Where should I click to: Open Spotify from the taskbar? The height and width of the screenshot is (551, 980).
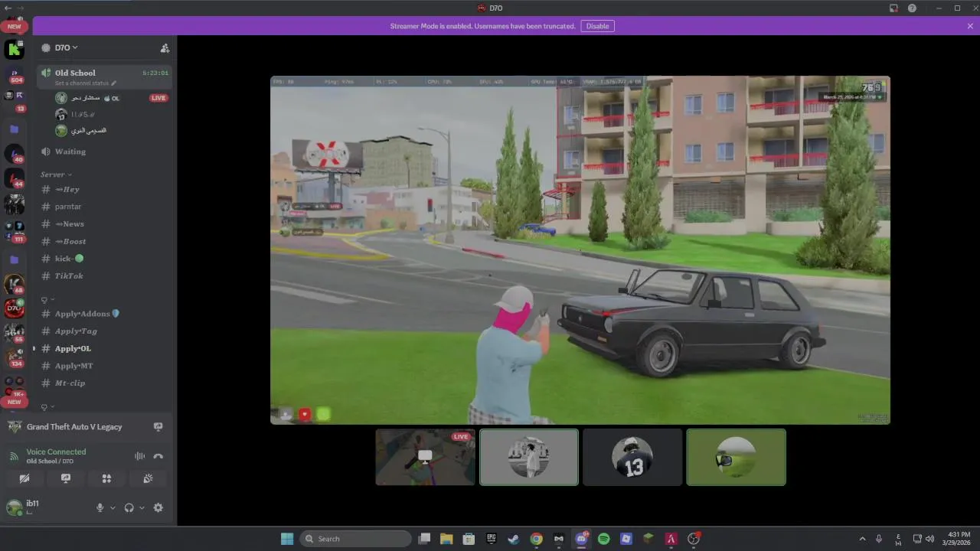click(x=603, y=539)
